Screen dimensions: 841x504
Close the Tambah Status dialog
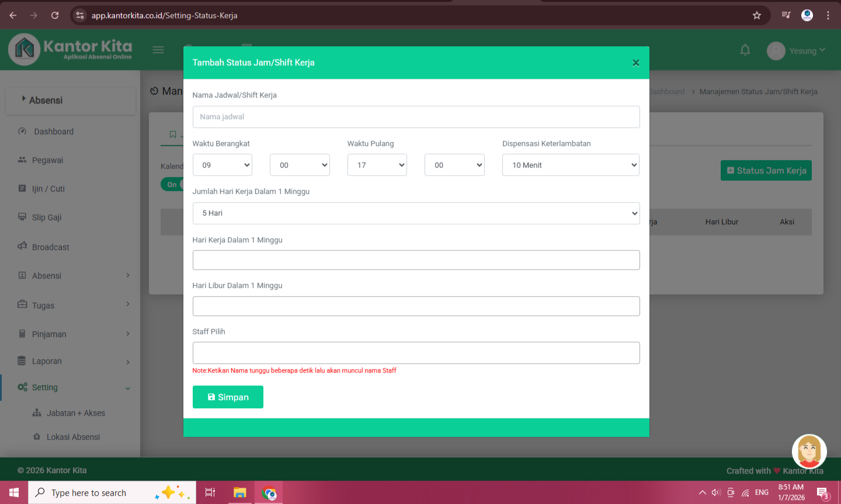coord(635,63)
